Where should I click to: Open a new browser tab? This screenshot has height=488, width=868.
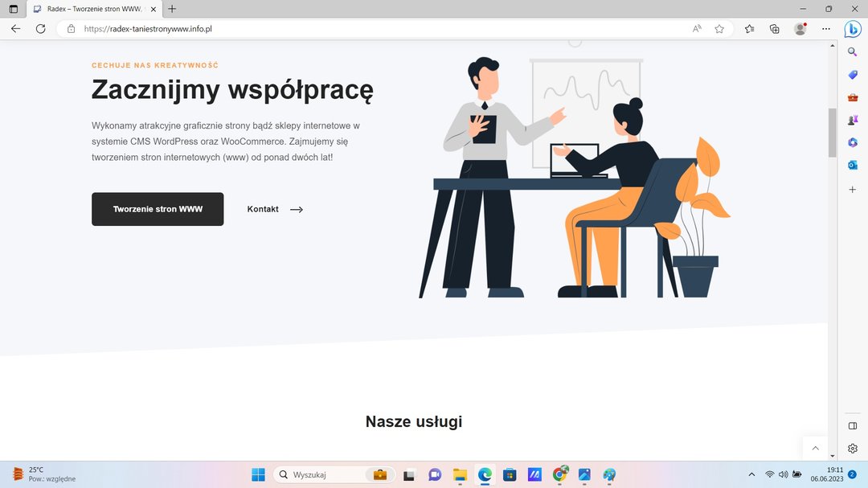(x=172, y=9)
